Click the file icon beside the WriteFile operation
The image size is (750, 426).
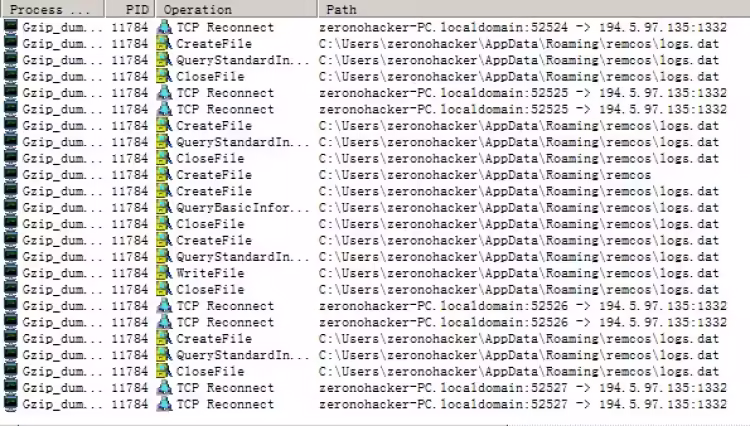pyautogui.click(x=164, y=273)
